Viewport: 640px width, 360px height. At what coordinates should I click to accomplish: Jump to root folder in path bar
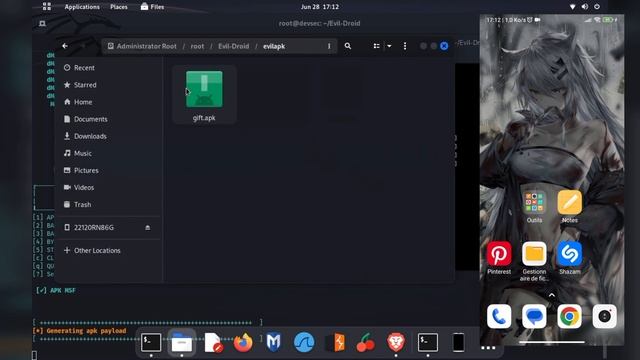point(197,46)
